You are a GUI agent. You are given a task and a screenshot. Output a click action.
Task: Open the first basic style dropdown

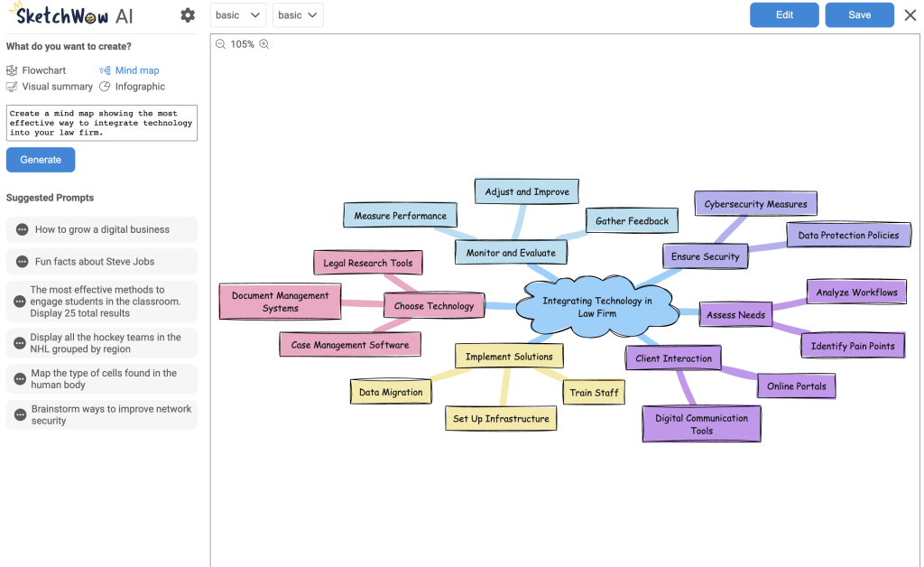(x=238, y=15)
